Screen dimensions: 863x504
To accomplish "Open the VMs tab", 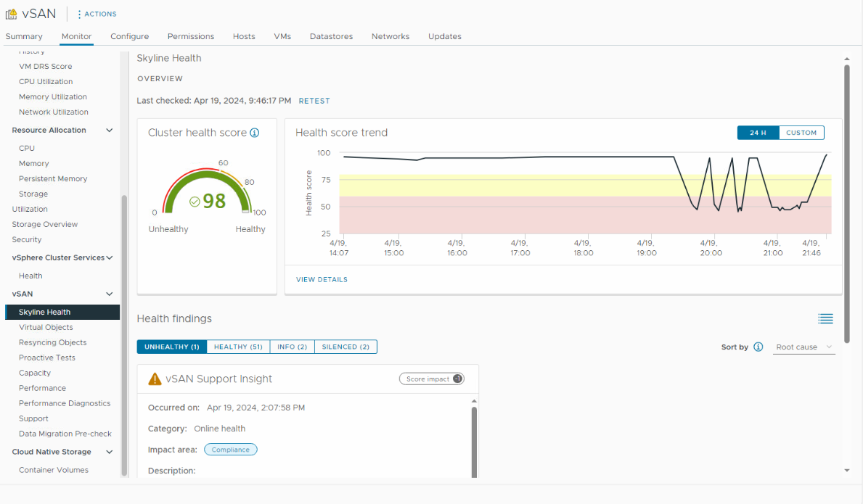I will [x=282, y=36].
